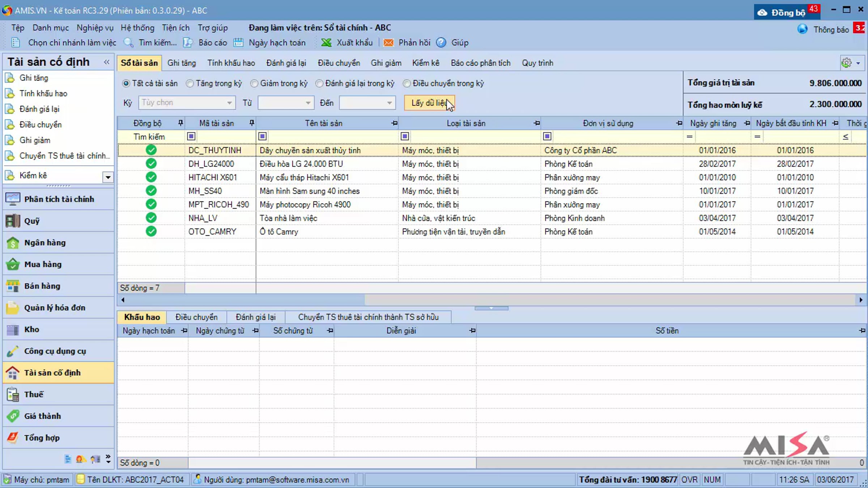Click the Giá thành tag icon
The width and height of the screenshot is (868, 488).
[x=13, y=416]
